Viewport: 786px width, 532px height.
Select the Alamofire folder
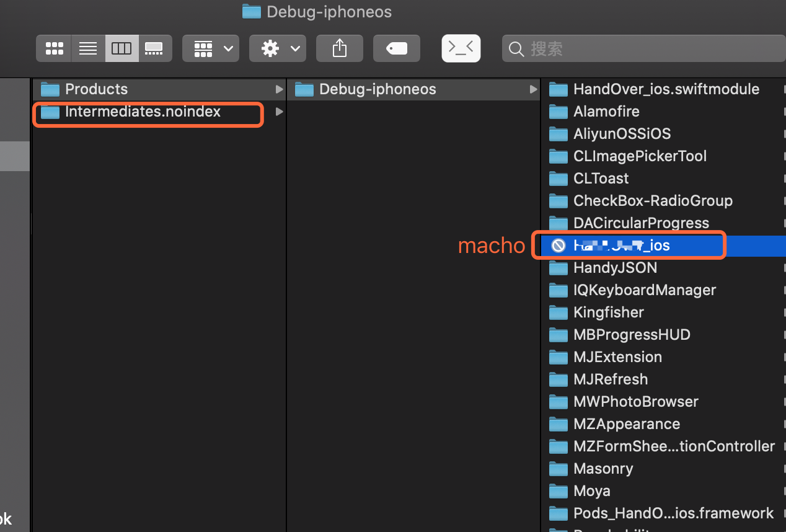[x=663, y=112]
